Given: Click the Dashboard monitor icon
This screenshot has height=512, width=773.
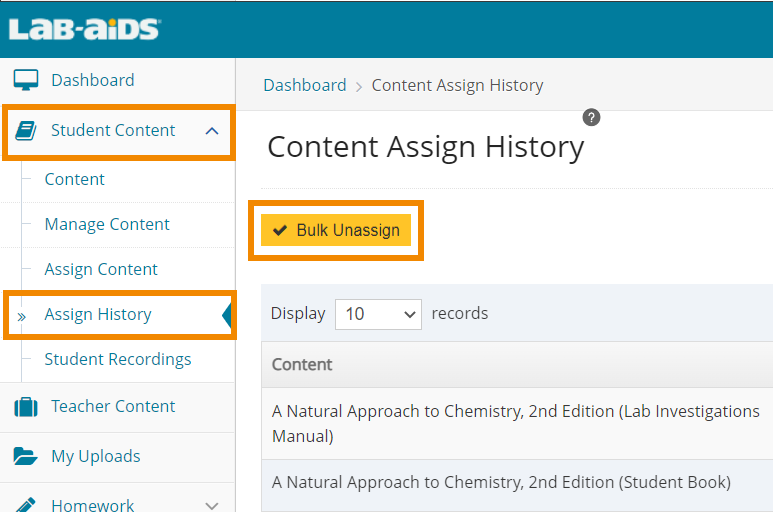Looking at the screenshot, I should (26, 81).
